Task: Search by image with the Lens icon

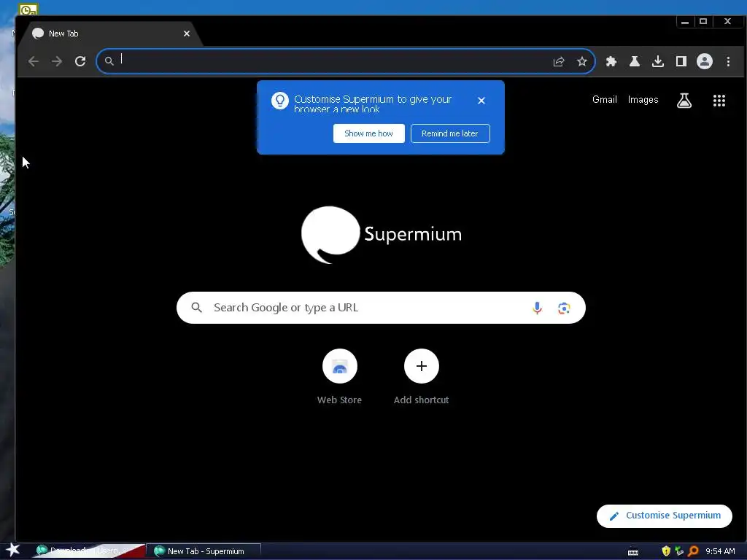Action: point(564,308)
